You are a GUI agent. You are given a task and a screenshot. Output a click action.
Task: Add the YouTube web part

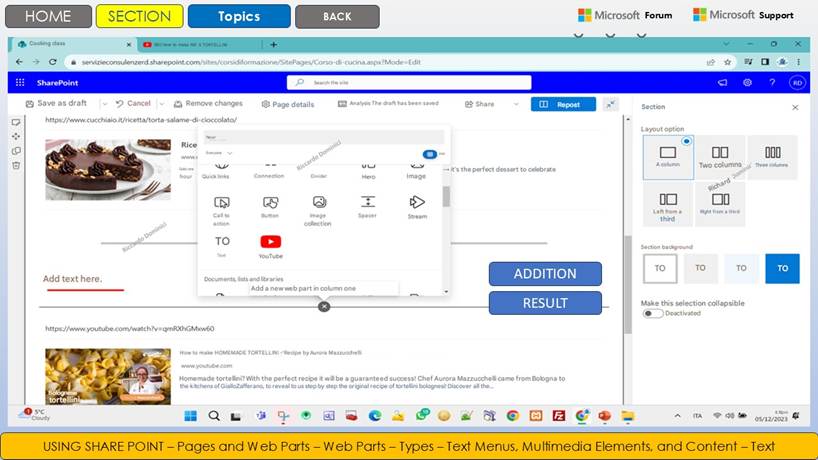(270, 247)
